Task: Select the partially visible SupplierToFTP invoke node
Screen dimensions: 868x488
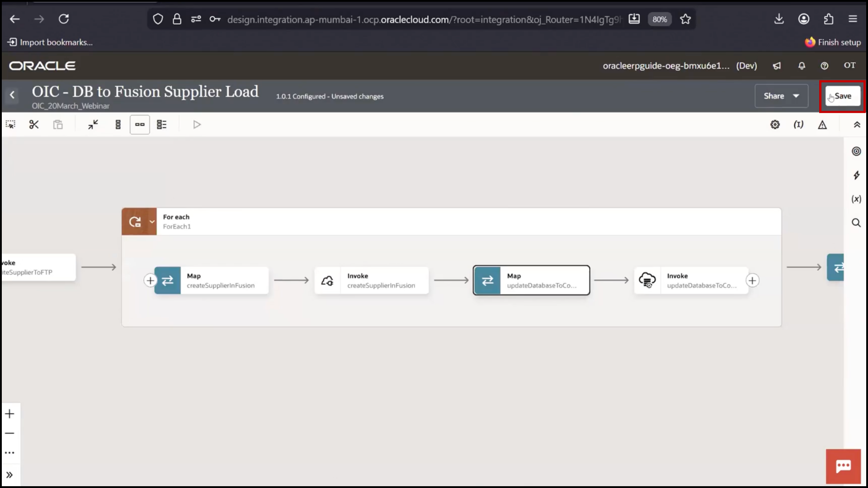Action: click(38, 267)
